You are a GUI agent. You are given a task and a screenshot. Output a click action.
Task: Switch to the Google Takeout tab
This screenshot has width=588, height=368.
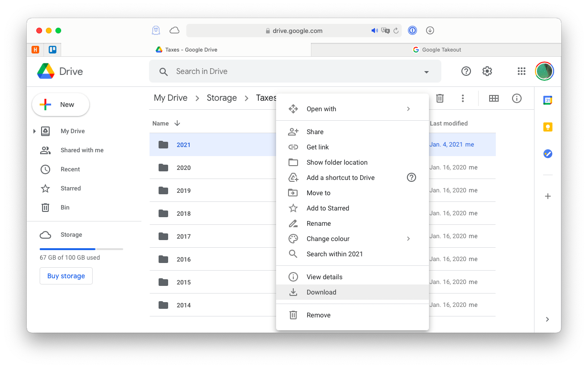tap(436, 50)
